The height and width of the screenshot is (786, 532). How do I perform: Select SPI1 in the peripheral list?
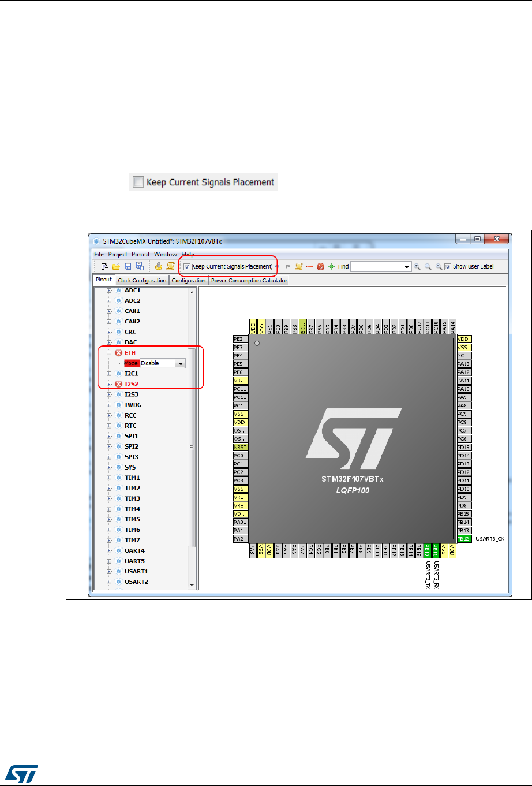coord(132,436)
